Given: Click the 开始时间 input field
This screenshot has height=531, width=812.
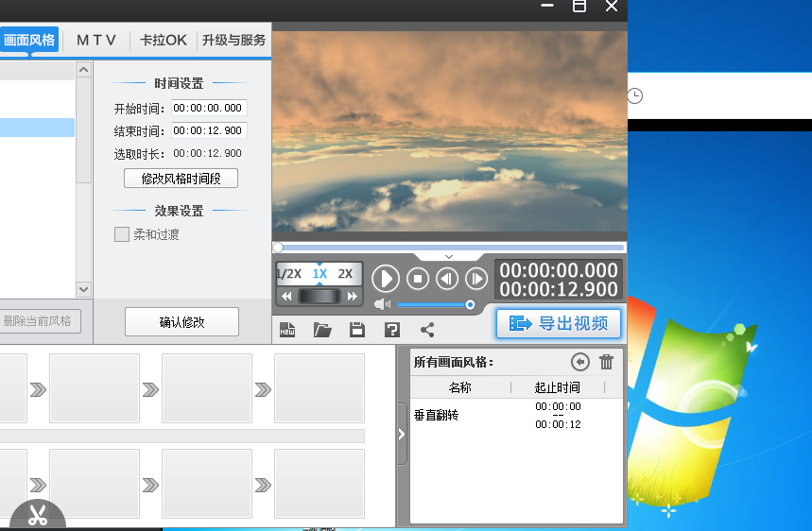Looking at the screenshot, I should [209, 108].
